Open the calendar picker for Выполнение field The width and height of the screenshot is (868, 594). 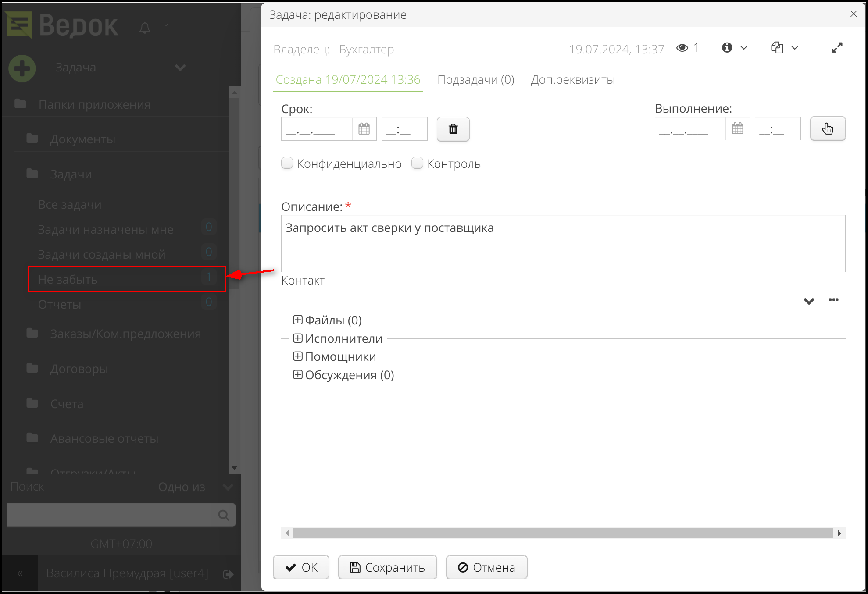coord(737,128)
